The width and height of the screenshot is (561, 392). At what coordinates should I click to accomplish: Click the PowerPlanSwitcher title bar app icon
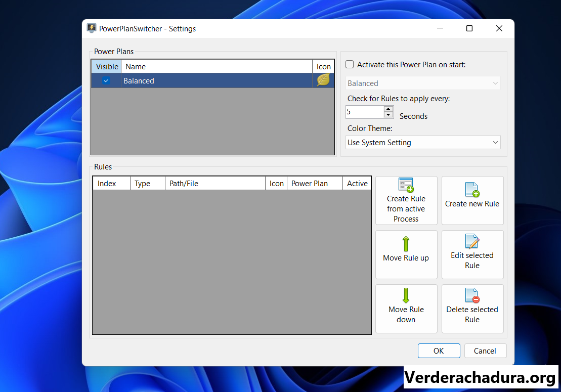pos(92,28)
